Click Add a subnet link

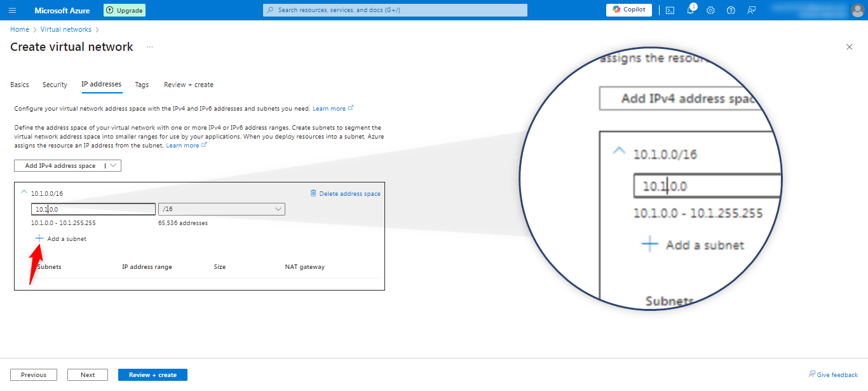tap(67, 239)
